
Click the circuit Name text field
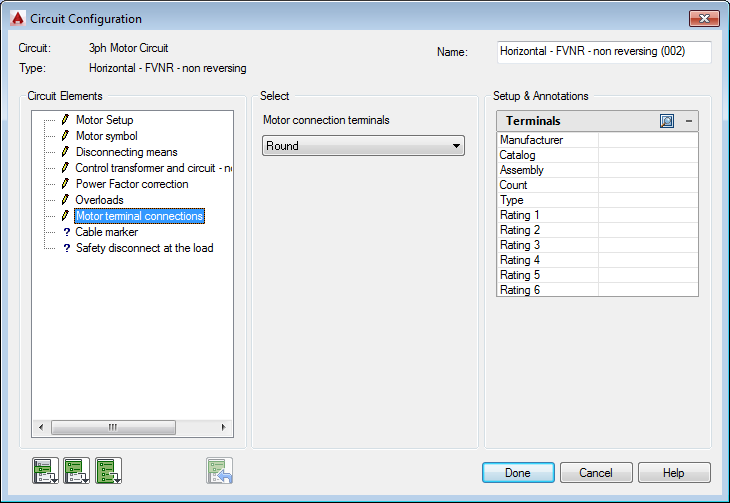click(x=603, y=52)
